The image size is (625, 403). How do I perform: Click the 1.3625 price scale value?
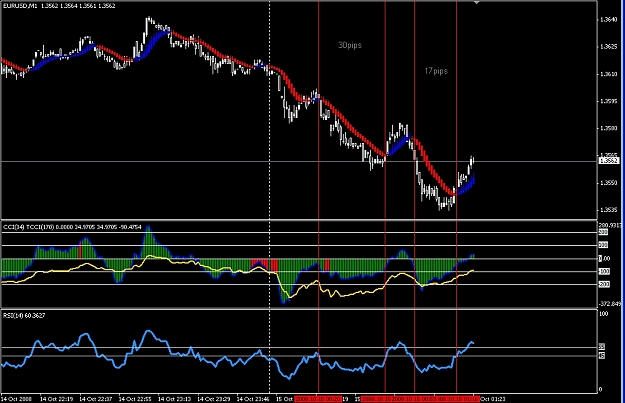tap(608, 47)
